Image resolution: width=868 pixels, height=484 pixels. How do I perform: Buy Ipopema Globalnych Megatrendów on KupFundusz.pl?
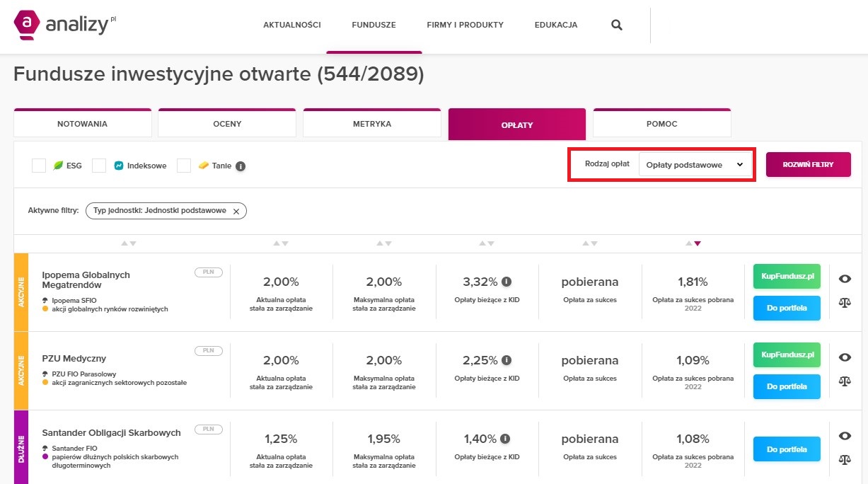coord(787,276)
